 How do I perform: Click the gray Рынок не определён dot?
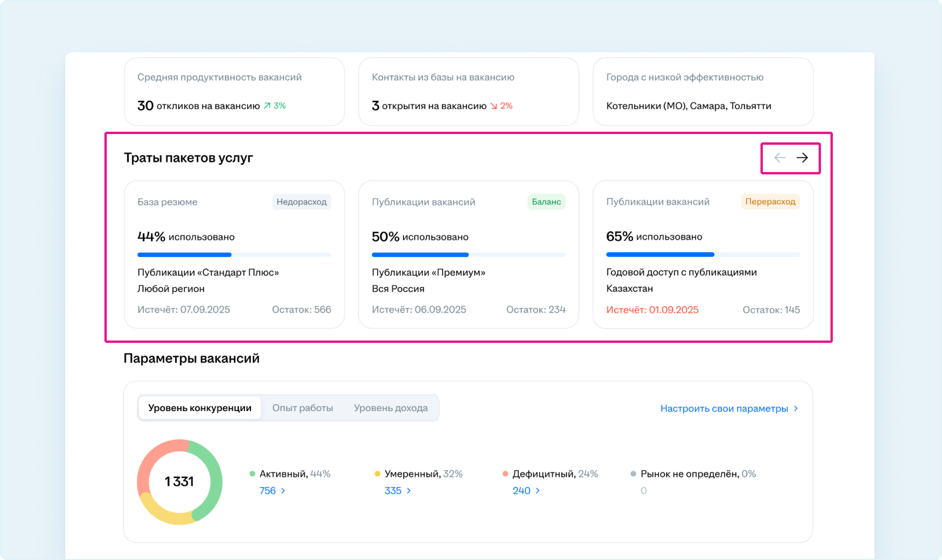click(x=633, y=474)
